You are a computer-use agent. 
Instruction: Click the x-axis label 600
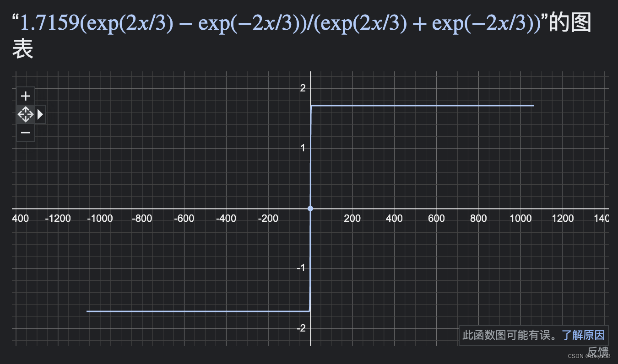click(x=436, y=218)
